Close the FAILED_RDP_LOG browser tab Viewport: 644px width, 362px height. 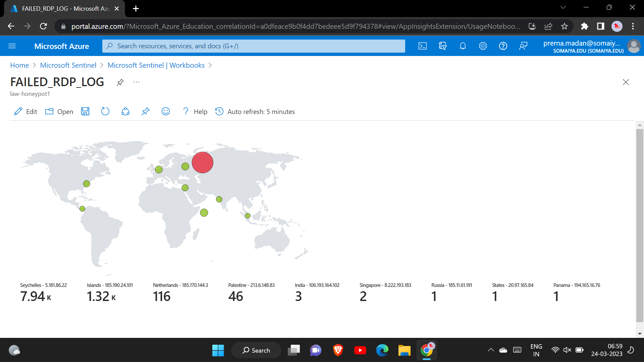click(117, 9)
